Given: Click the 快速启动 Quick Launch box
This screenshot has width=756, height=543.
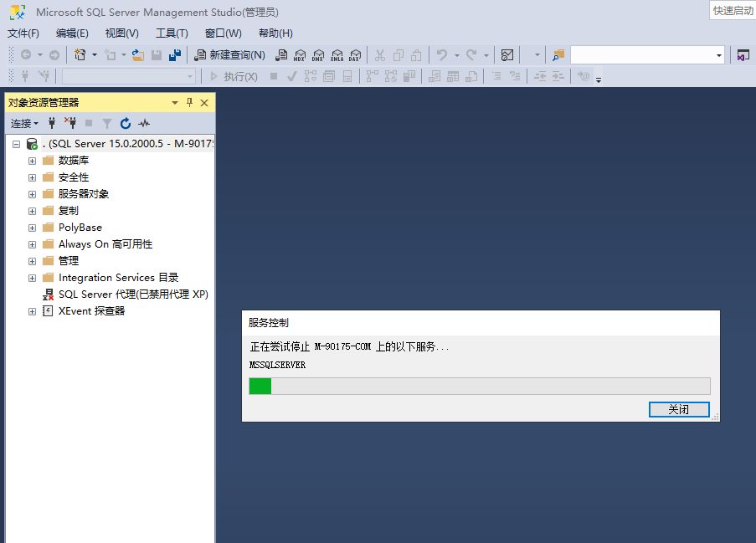Looking at the screenshot, I should coord(733,10).
